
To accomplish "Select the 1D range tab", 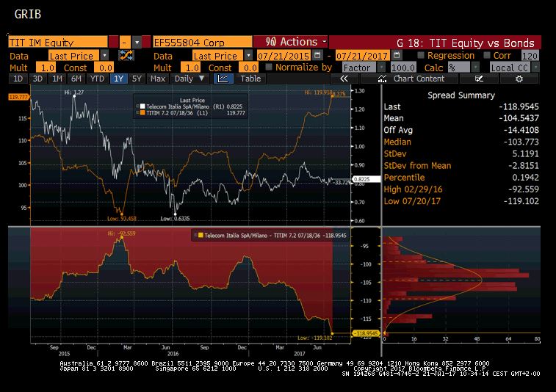I will 18,79.
